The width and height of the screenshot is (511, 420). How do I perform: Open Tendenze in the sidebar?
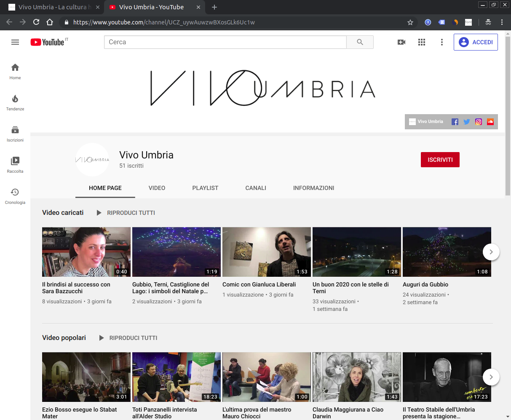[15, 102]
